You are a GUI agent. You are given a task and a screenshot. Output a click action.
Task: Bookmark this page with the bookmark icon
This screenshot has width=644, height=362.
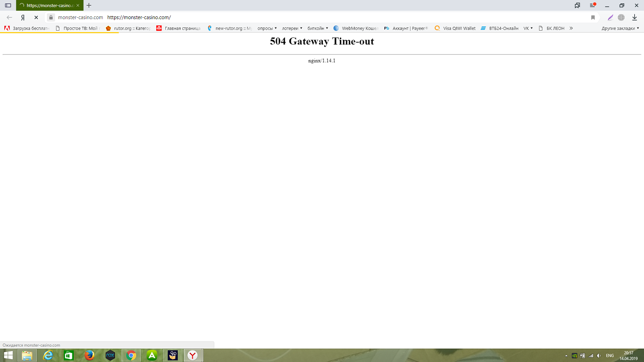tap(593, 17)
